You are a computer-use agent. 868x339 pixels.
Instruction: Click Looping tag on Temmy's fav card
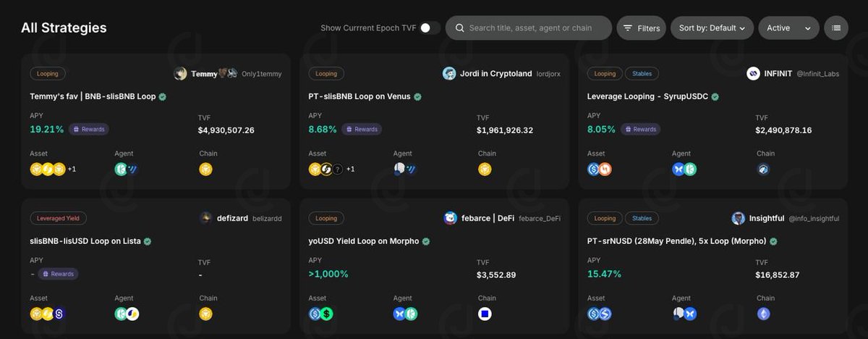click(48, 73)
